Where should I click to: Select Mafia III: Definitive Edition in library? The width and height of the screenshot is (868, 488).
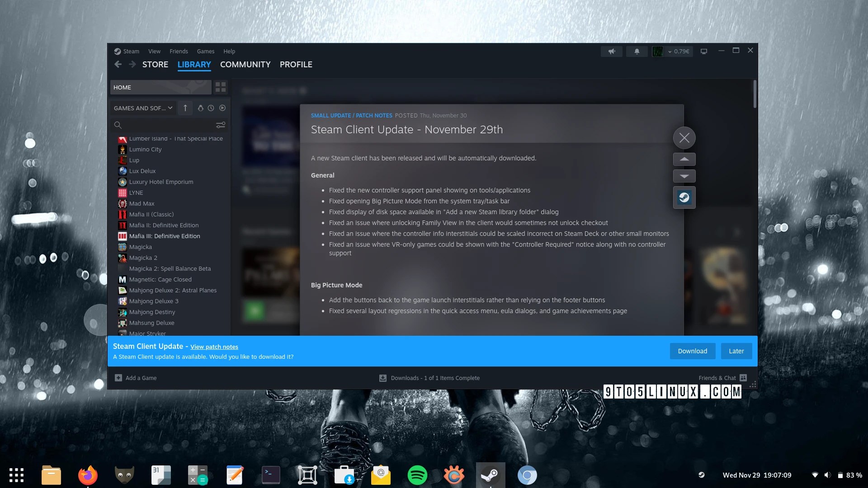click(x=165, y=236)
